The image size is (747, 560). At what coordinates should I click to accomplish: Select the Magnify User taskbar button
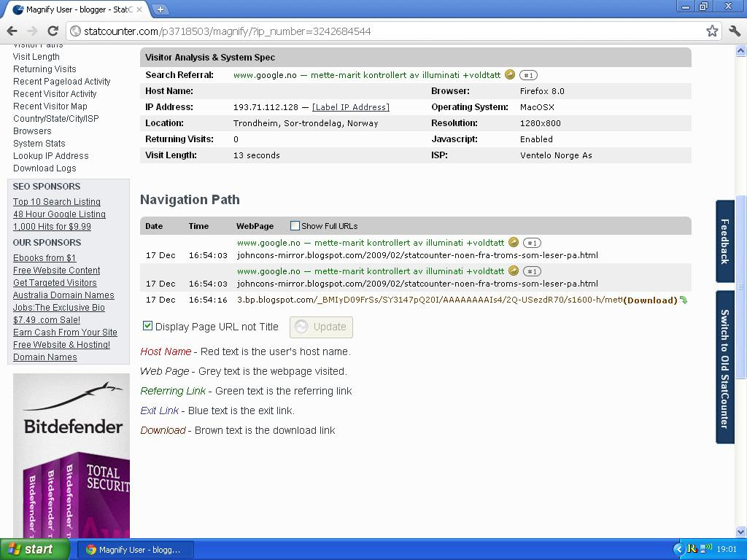pos(135,550)
